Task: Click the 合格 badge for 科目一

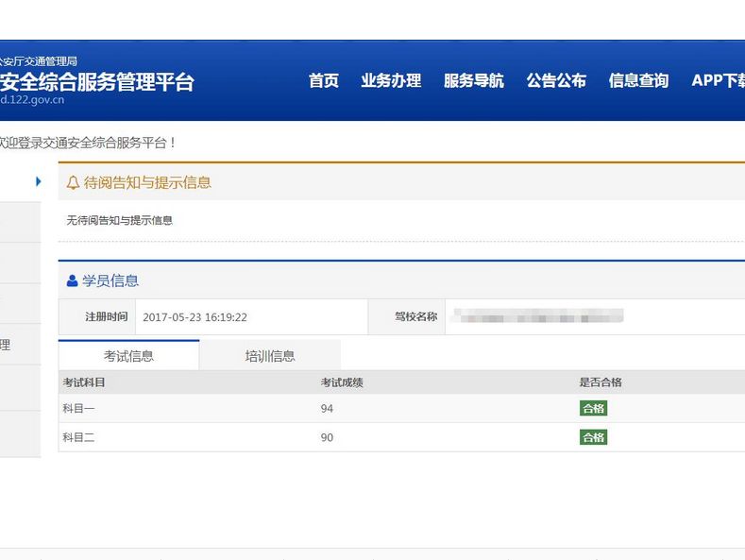Action: [x=593, y=408]
